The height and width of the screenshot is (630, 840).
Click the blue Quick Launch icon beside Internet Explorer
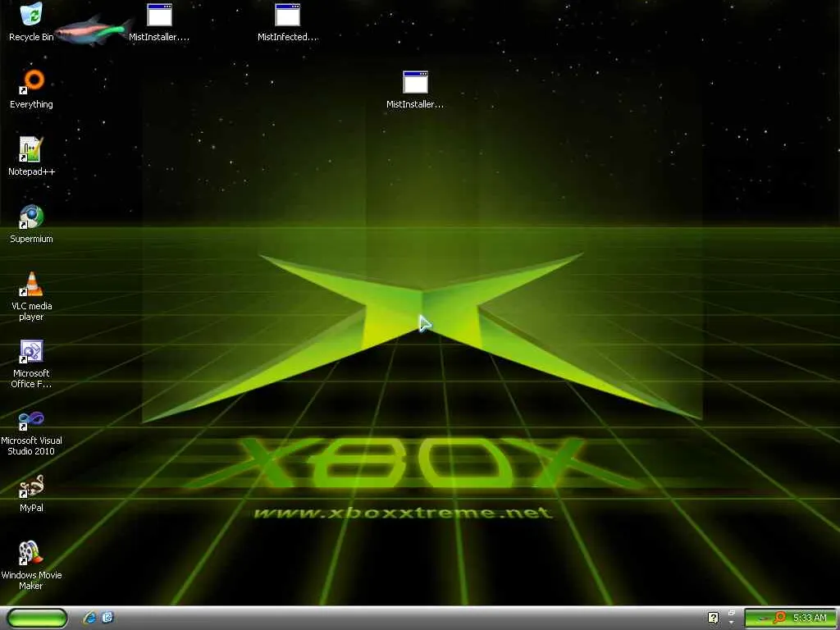(x=107, y=618)
